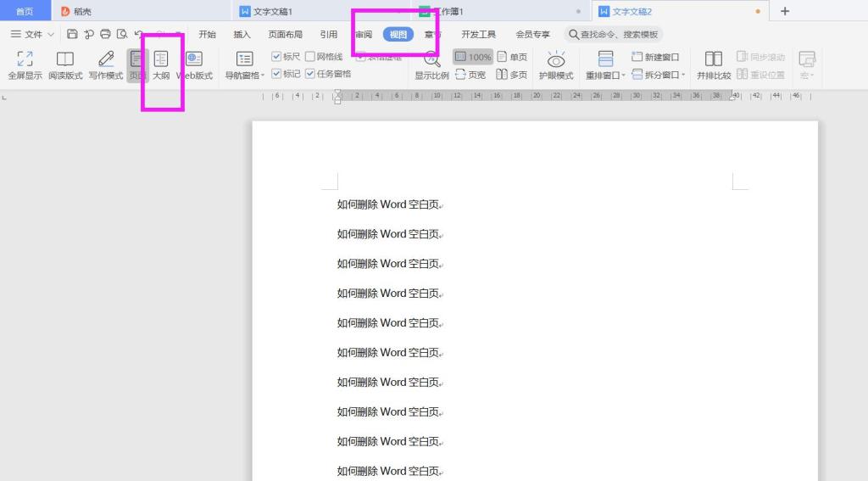
Task: Open the 文件 file menu dropdown
Action: [x=32, y=34]
